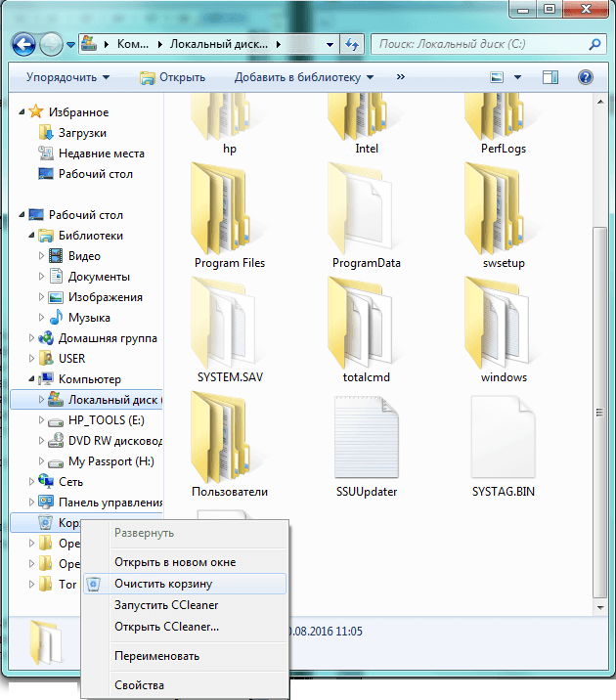Open recent pages dropdown next to nav arrows

coord(70,45)
